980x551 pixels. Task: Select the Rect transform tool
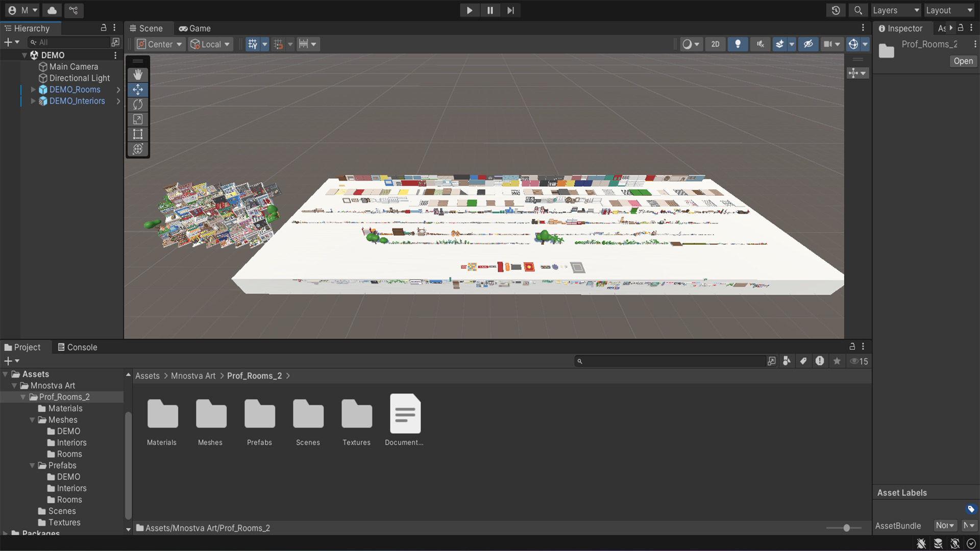pyautogui.click(x=138, y=134)
